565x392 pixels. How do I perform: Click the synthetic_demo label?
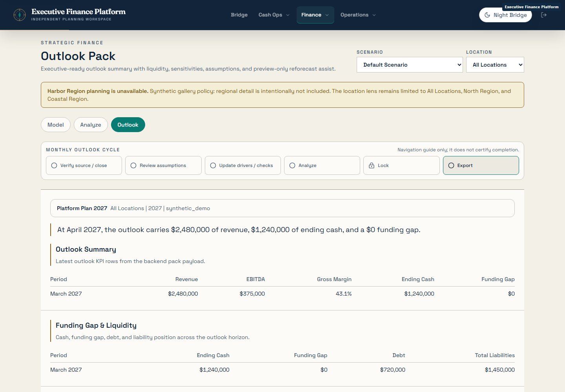tap(188, 208)
